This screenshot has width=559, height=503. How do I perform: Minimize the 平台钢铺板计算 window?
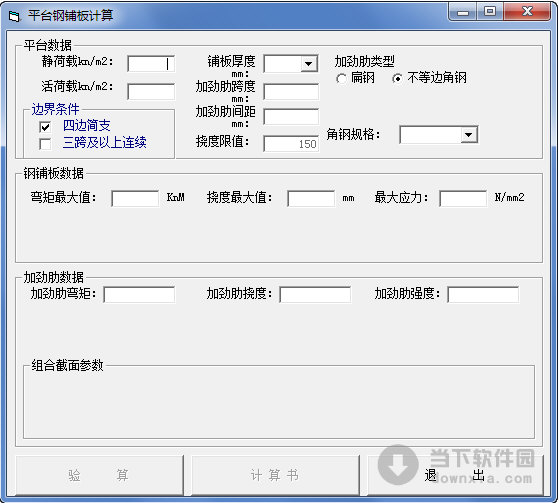pos(463,12)
